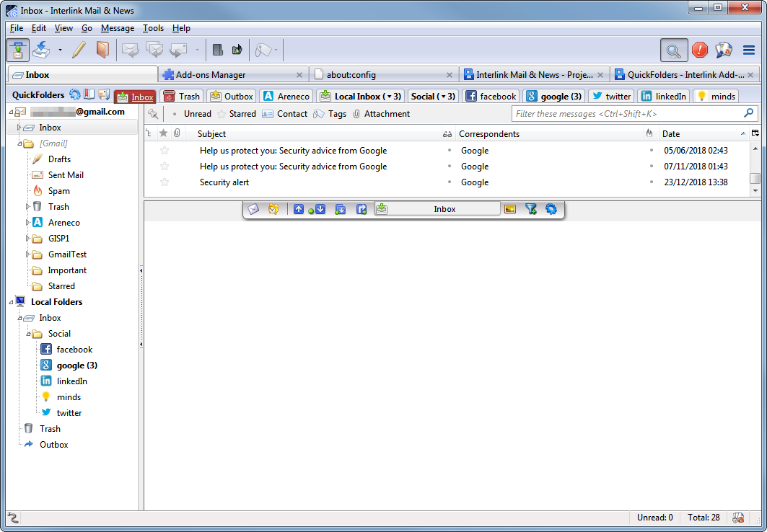
Task: Click the blue gear icon beside QuickFolders label
Action: click(x=74, y=94)
